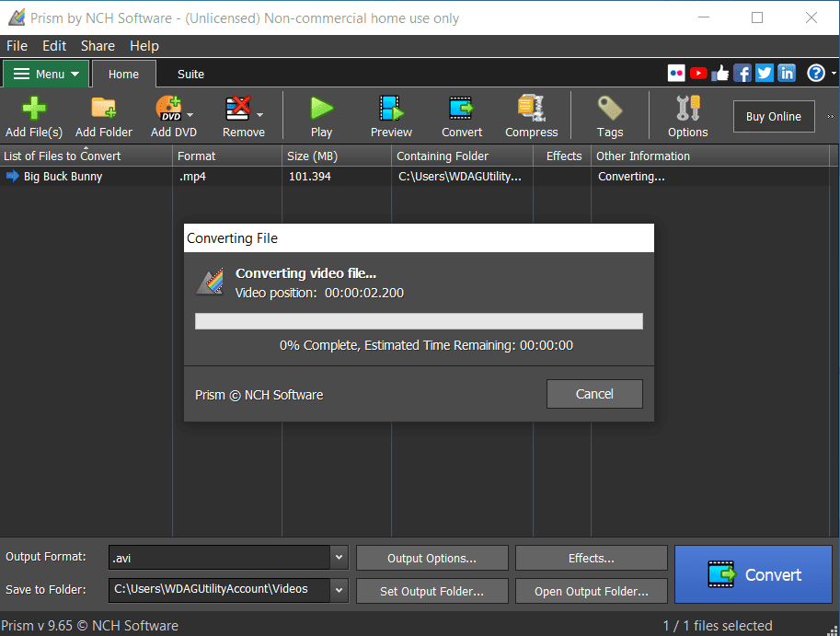Switch to the Home tab

click(x=124, y=74)
